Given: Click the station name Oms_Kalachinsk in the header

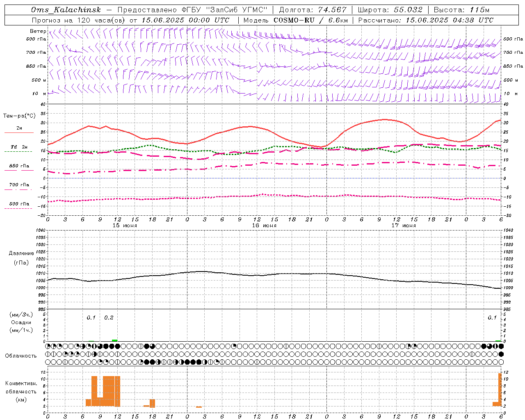Looking at the screenshot, I should click(x=66, y=10).
